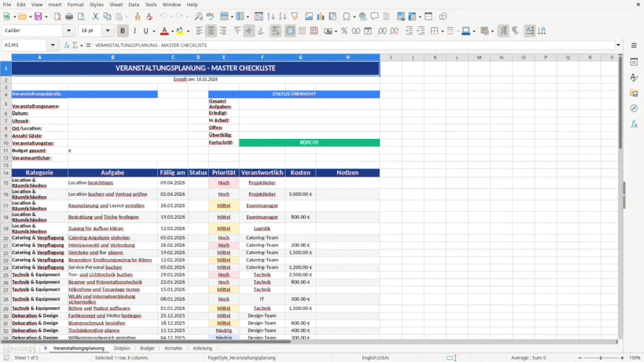Click the Function Wizard fx icon
Viewport: 644px width, 362px height.
click(67, 45)
